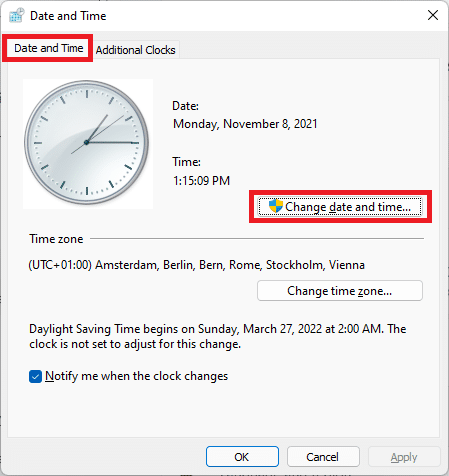The height and width of the screenshot is (476, 449).
Task: Click the Date and Time title bar icon
Action: 16,15
